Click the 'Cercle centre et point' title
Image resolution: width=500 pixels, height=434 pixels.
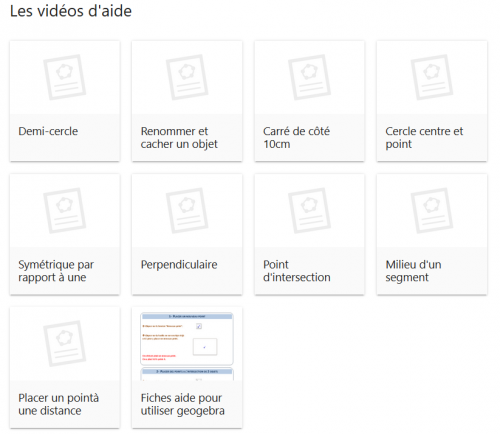pyautogui.click(x=424, y=137)
